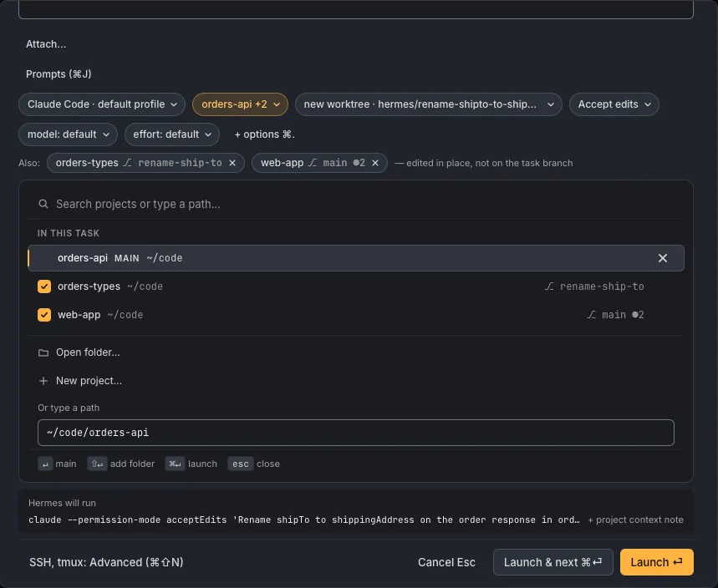Click Launch & next button
The width and height of the screenshot is (718, 588).
553,562
